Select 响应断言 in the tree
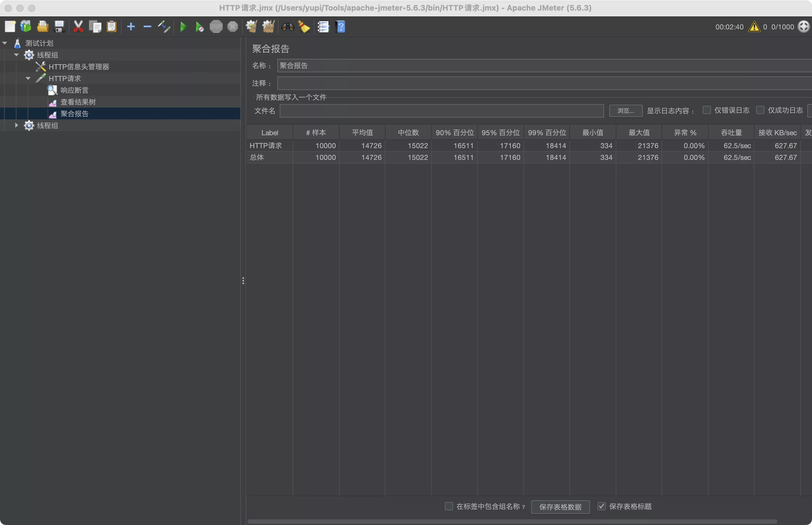 74,90
